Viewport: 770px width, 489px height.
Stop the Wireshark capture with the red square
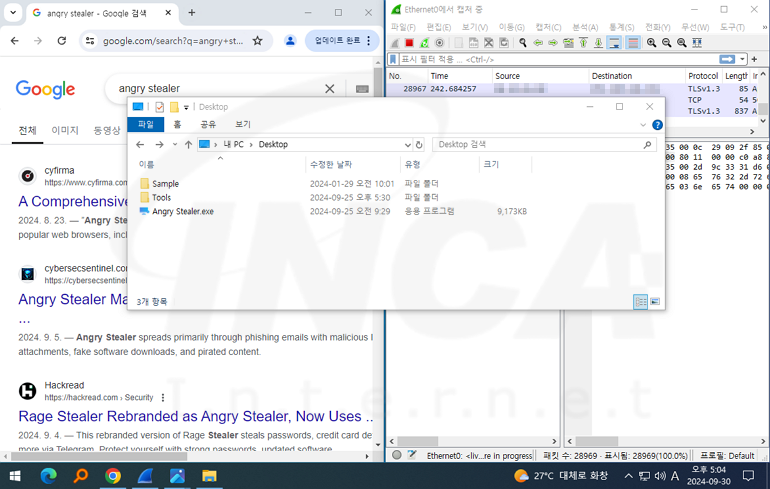409,43
